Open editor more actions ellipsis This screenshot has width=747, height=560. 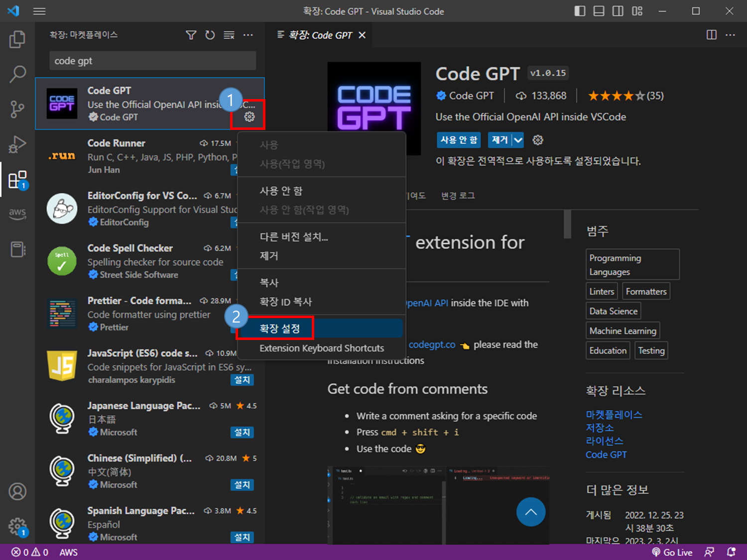[x=730, y=35]
